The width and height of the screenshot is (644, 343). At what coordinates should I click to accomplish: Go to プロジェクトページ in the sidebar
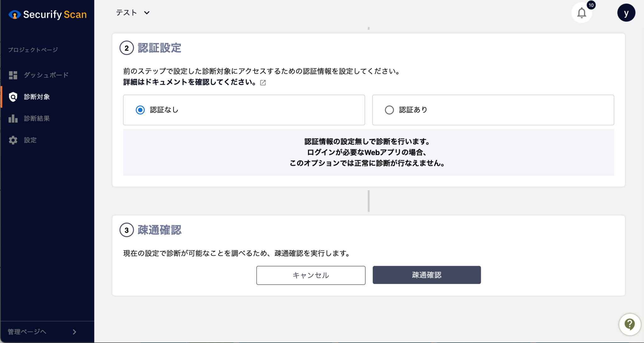pyautogui.click(x=33, y=49)
